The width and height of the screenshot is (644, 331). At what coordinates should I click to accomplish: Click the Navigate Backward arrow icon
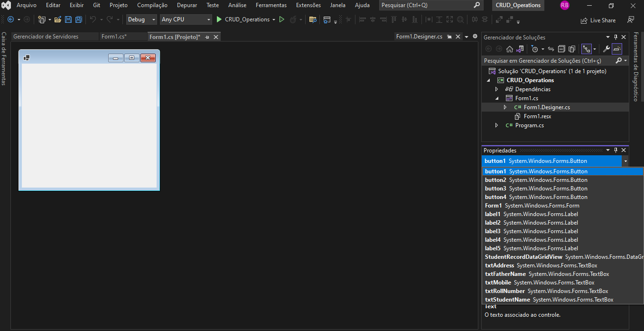click(x=10, y=19)
